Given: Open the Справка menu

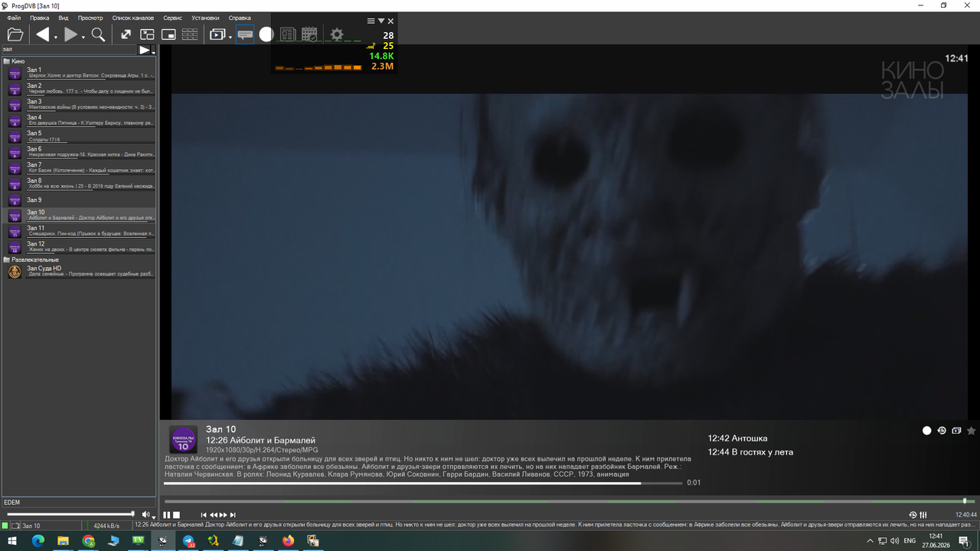Looking at the screenshot, I should click(x=240, y=18).
